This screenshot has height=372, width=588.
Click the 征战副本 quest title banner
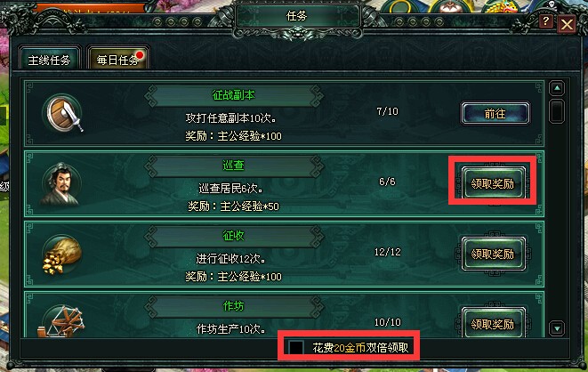234,95
